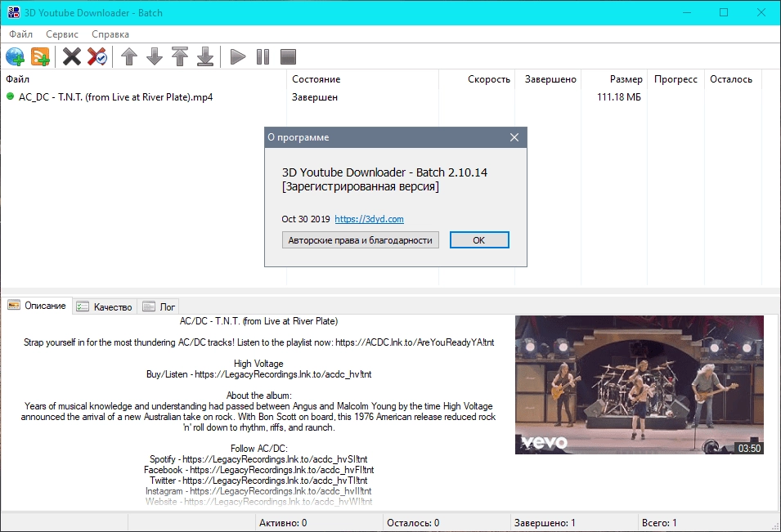Open Авторские права и благодарности
Image resolution: width=781 pixels, height=532 pixels.
click(x=360, y=240)
